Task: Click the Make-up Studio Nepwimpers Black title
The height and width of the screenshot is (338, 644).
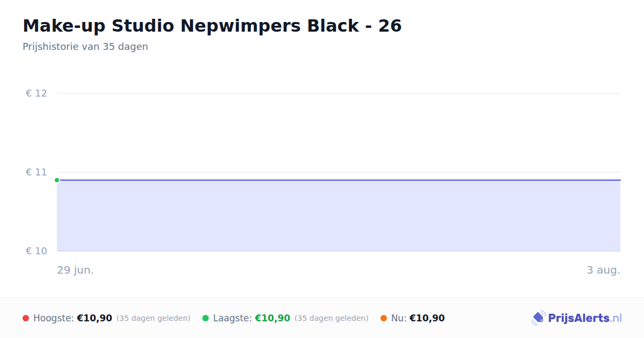Action: 212,26
